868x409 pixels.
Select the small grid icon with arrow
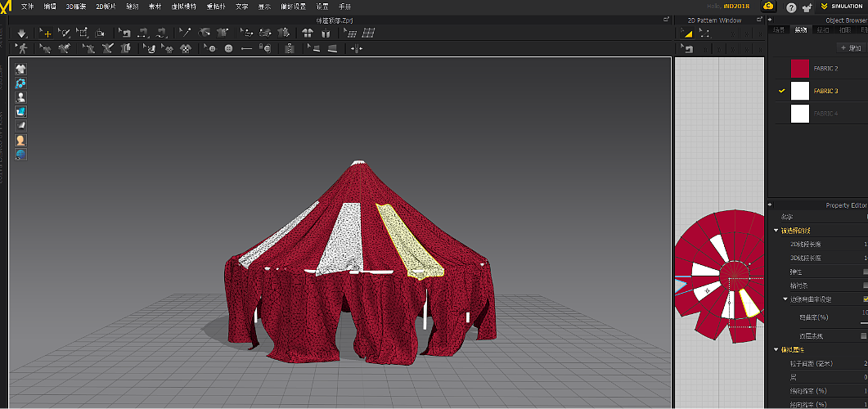[350, 34]
